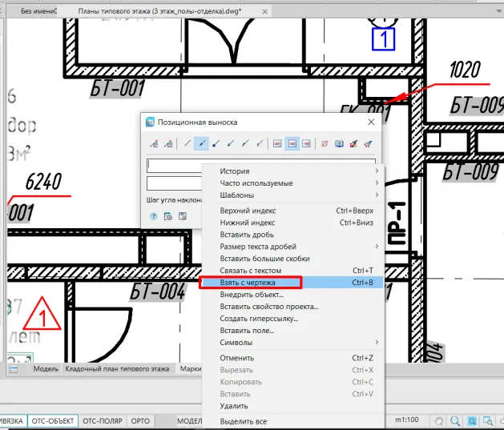This screenshot has height=430, width=504.
Task: Close the Позиционная выноска dialog
Action: [x=371, y=122]
